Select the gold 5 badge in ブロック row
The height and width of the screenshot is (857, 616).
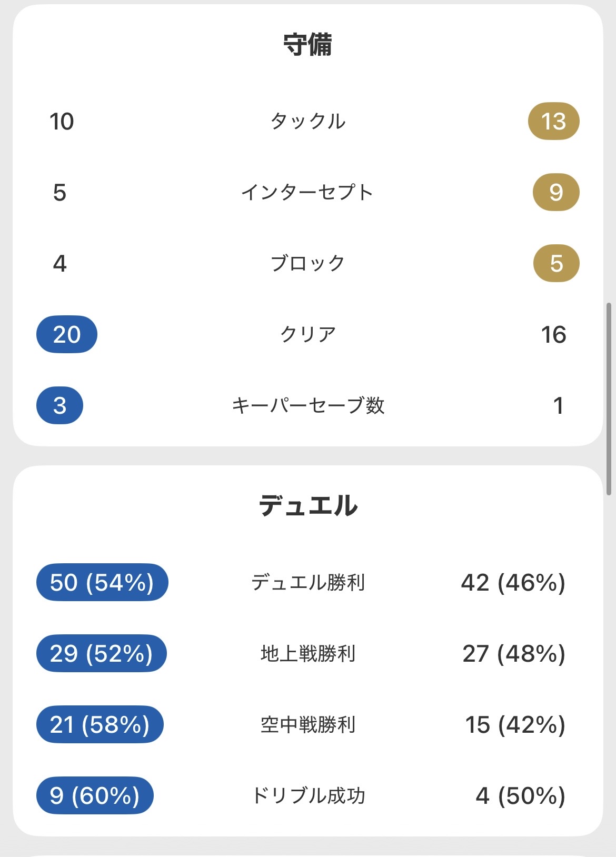[x=556, y=263]
